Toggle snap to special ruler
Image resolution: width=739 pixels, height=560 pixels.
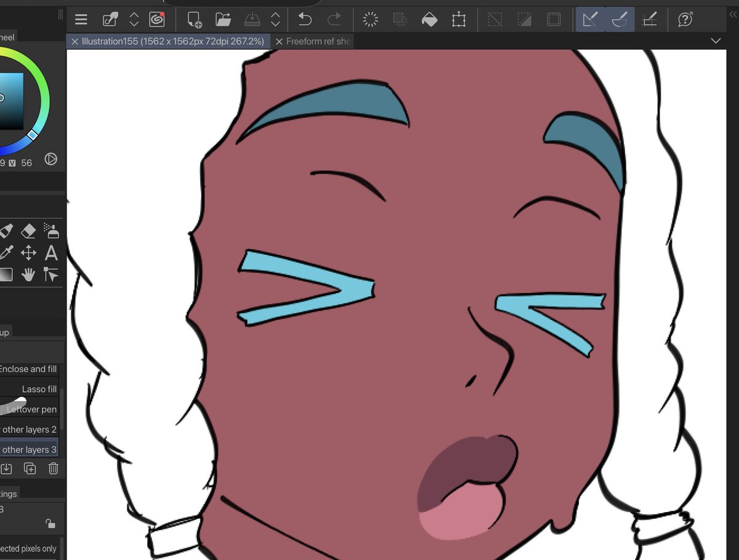(619, 20)
